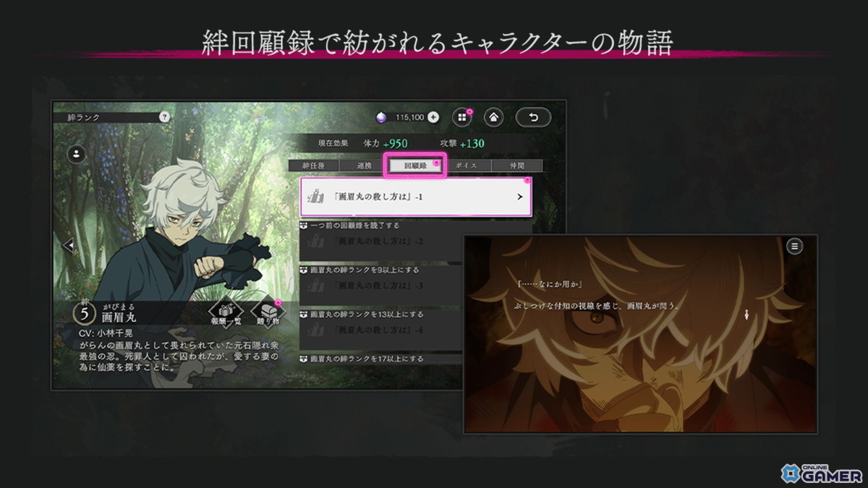Open the grid menu icon at top right
This screenshot has width=868, height=488.
[x=461, y=116]
